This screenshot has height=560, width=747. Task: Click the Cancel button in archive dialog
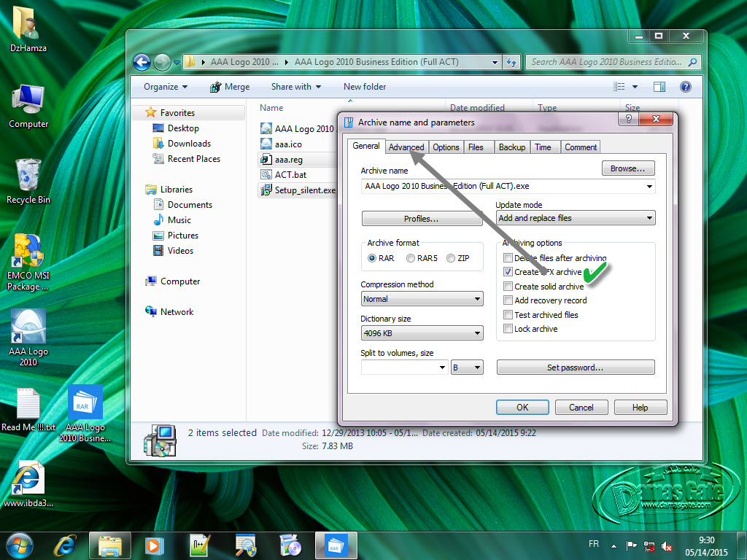click(581, 408)
